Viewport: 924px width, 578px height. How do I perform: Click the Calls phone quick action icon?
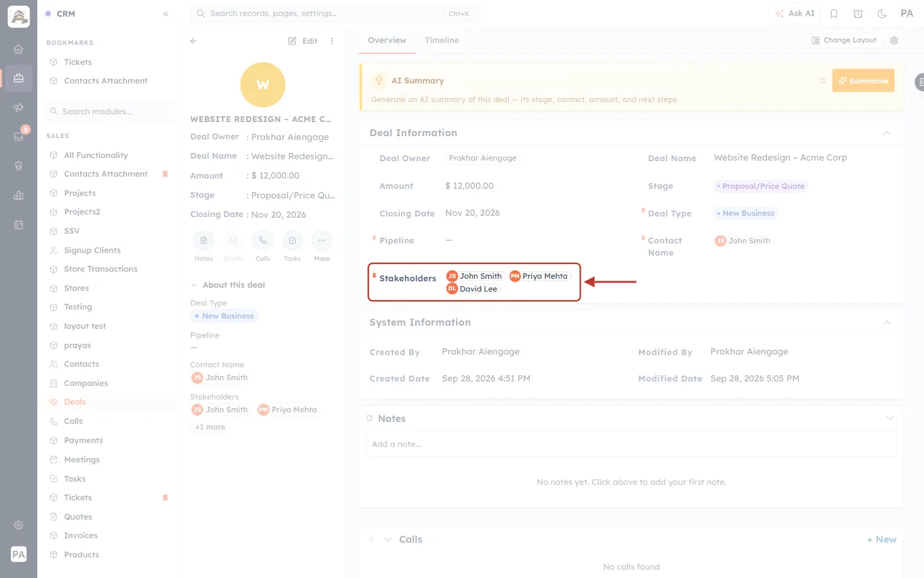point(263,240)
